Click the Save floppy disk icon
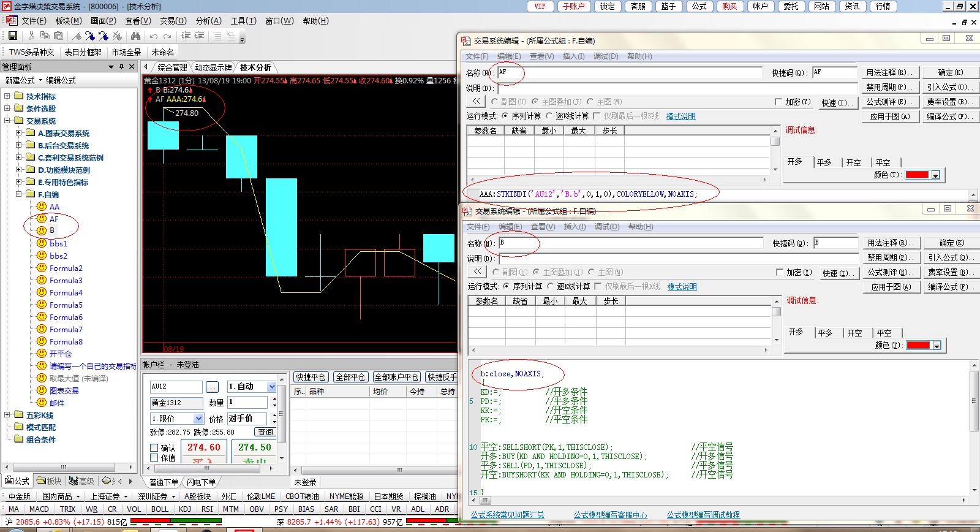980x532 pixels. [12, 36]
